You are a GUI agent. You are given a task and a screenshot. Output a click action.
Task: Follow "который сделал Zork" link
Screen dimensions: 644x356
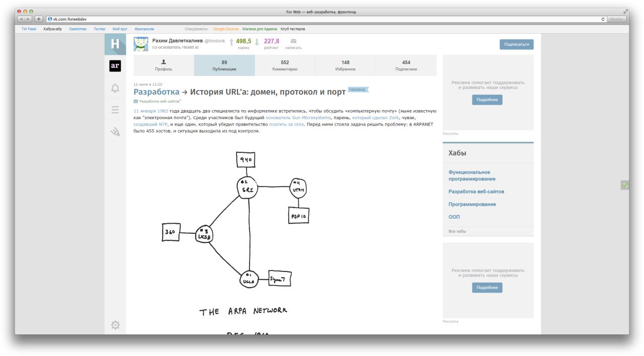click(375, 117)
